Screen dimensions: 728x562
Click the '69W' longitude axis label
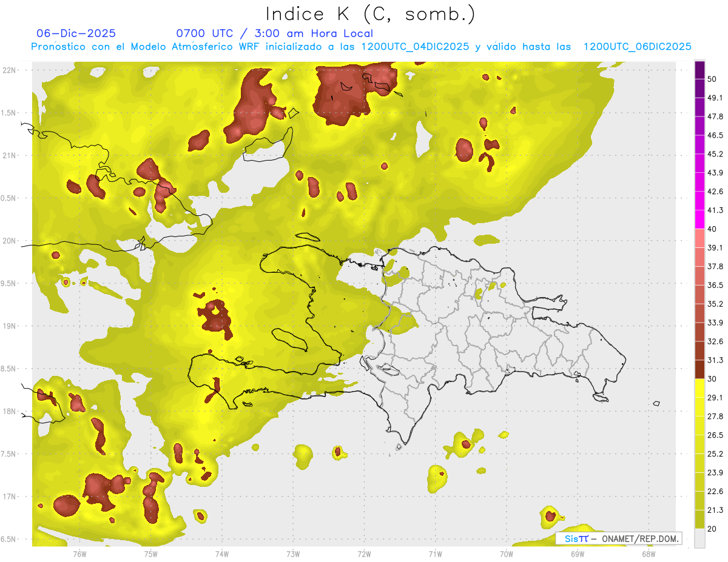click(x=578, y=554)
